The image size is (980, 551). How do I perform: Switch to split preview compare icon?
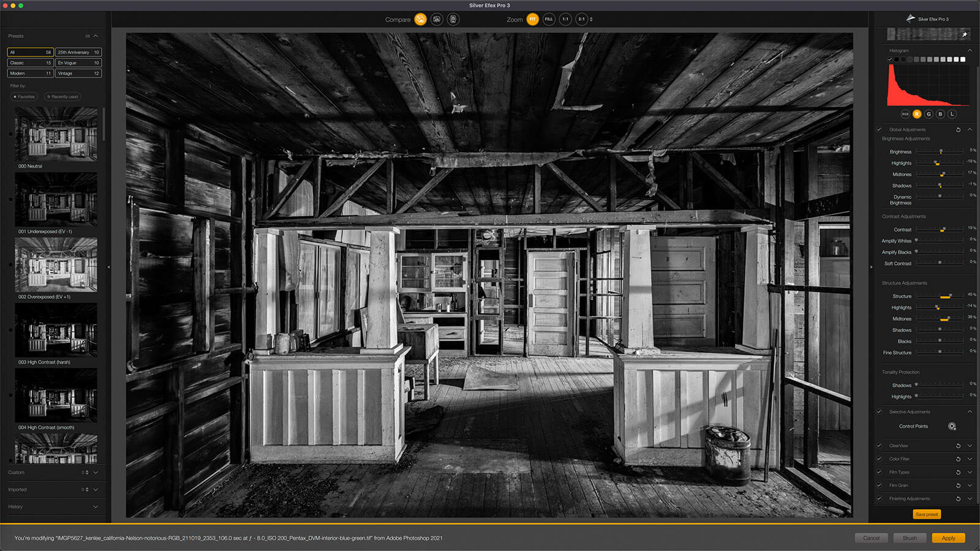click(437, 20)
